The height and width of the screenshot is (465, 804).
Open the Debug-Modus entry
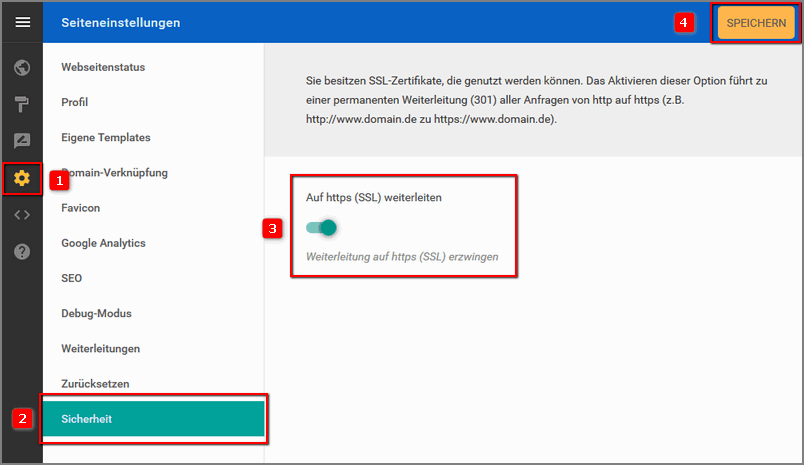96,313
